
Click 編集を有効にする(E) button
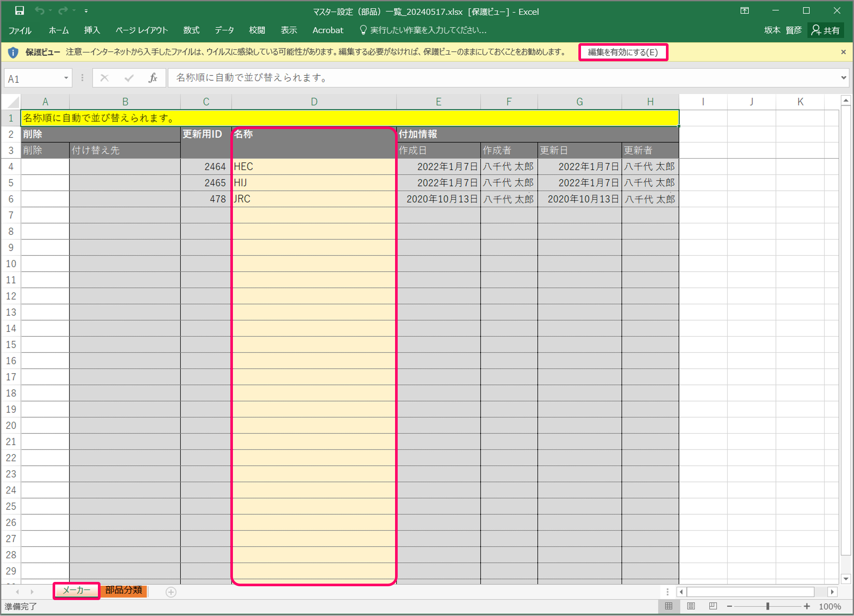(x=623, y=52)
